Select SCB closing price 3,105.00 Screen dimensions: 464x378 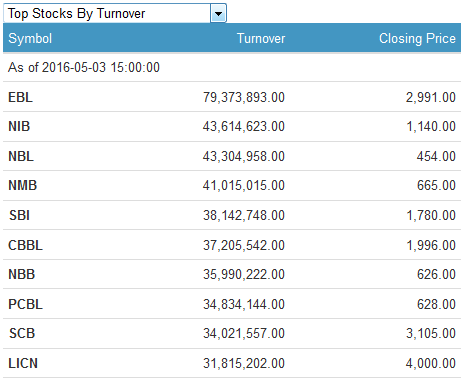point(431,333)
